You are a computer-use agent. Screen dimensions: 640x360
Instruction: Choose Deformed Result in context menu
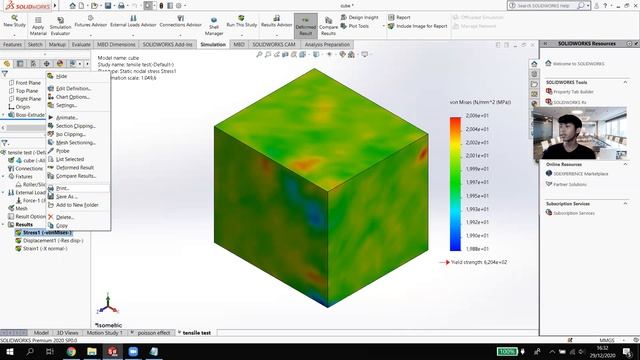click(x=75, y=167)
